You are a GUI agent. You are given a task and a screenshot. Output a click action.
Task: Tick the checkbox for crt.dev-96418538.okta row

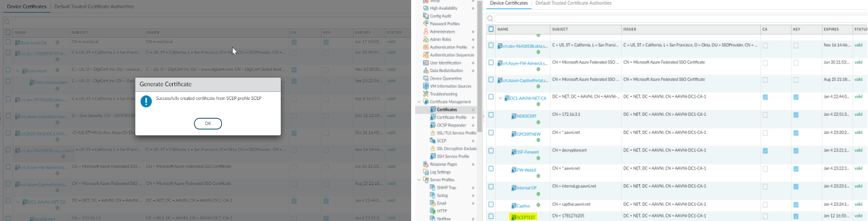point(491,45)
